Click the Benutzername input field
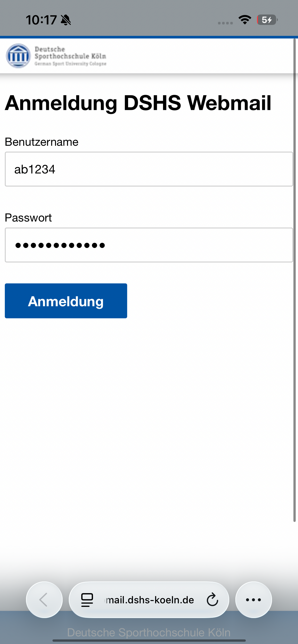Viewport: 298px width, 644px height. (149, 169)
